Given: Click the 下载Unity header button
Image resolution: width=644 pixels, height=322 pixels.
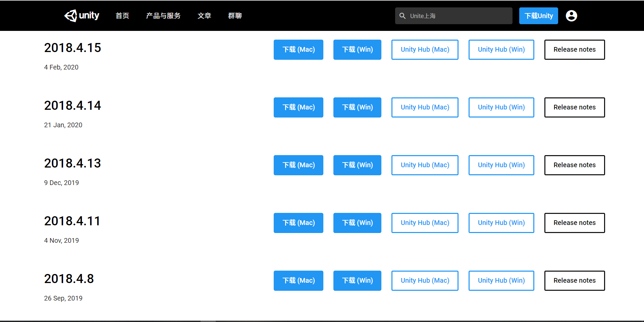Looking at the screenshot, I should click(x=538, y=16).
